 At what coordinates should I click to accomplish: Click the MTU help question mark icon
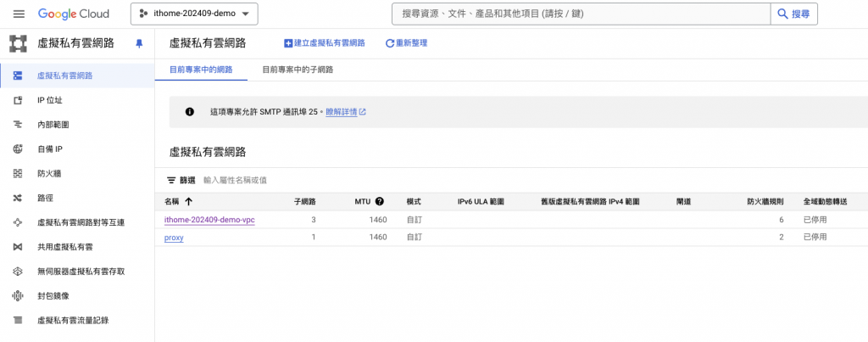379,201
